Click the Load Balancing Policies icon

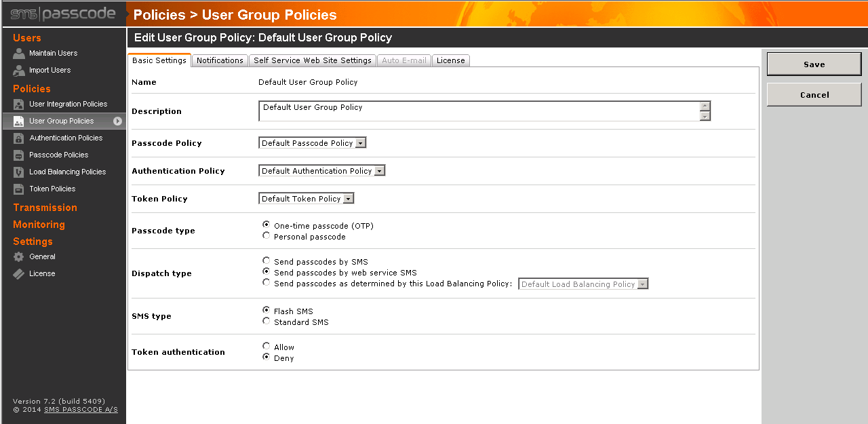pyautogui.click(x=19, y=172)
